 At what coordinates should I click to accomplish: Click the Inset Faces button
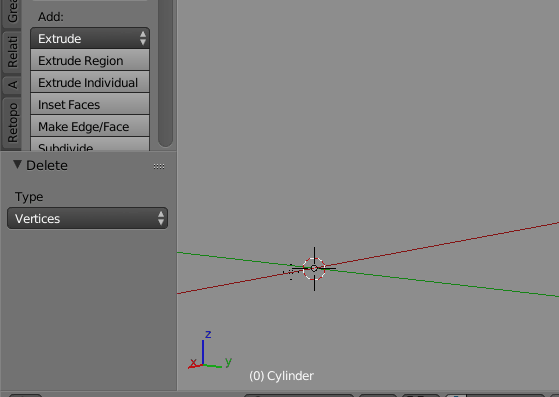point(90,104)
